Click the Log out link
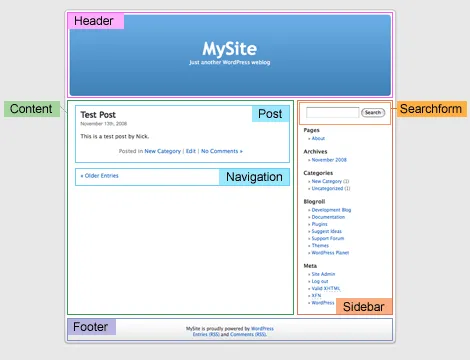Image resolution: width=470 pixels, height=360 pixels. tap(320, 281)
